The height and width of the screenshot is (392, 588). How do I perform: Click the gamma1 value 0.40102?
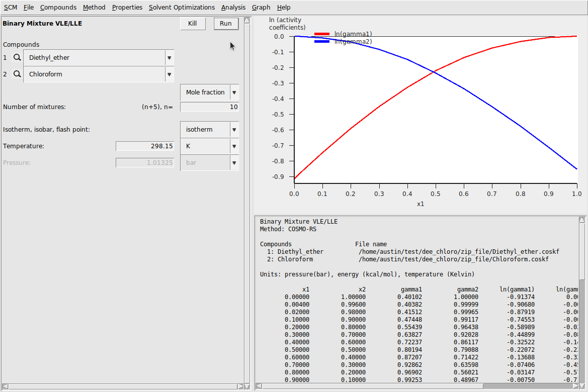point(409,297)
